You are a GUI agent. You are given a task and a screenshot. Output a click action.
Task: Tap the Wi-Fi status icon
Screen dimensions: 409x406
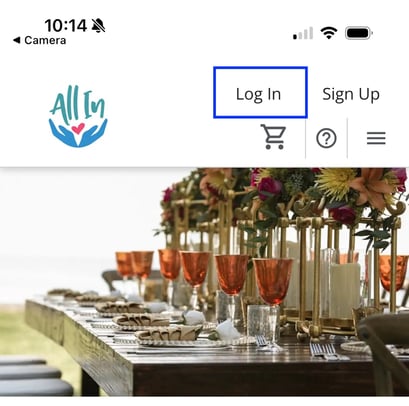[329, 33]
